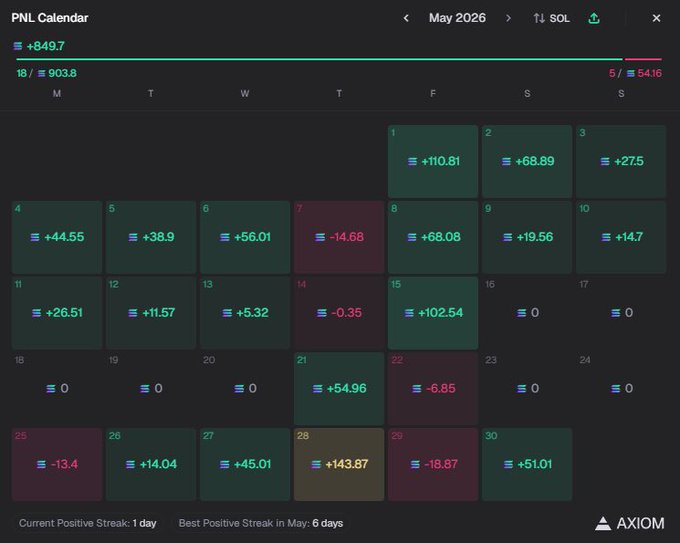The width and height of the screenshot is (680, 543).
Task: Open day 3 cell with +27.5
Action: [621, 161]
